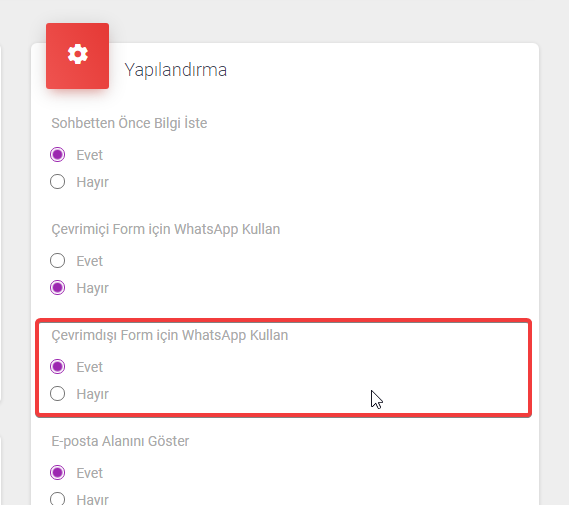Select Evet radio circle under E-posta Alanını Göster
The image size is (569, 505).
(58, 472)
